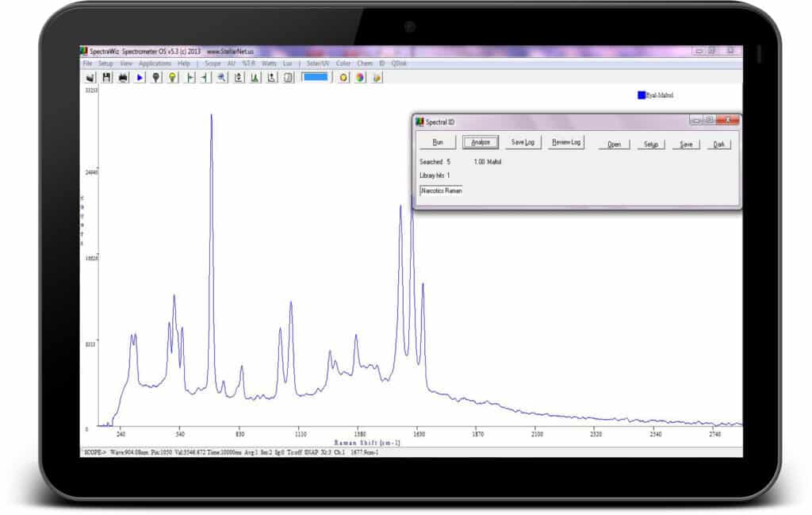Click the Narcotics Raman library field

pos(441,190)
